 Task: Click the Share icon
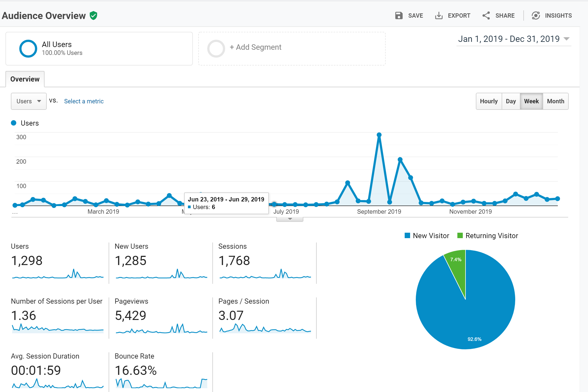click(x=486, y=15)
